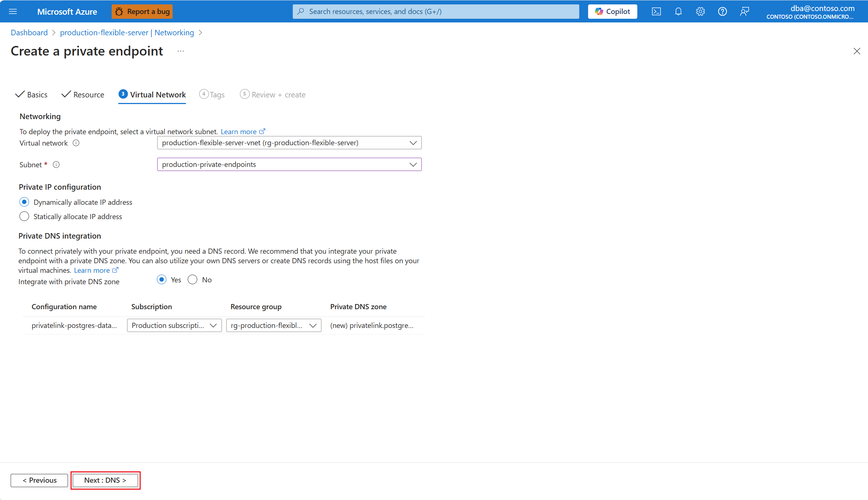The width and height of the screenshot is (868, 500).
Task: Open the Production subscription dropdown
Action: point(174,325)
